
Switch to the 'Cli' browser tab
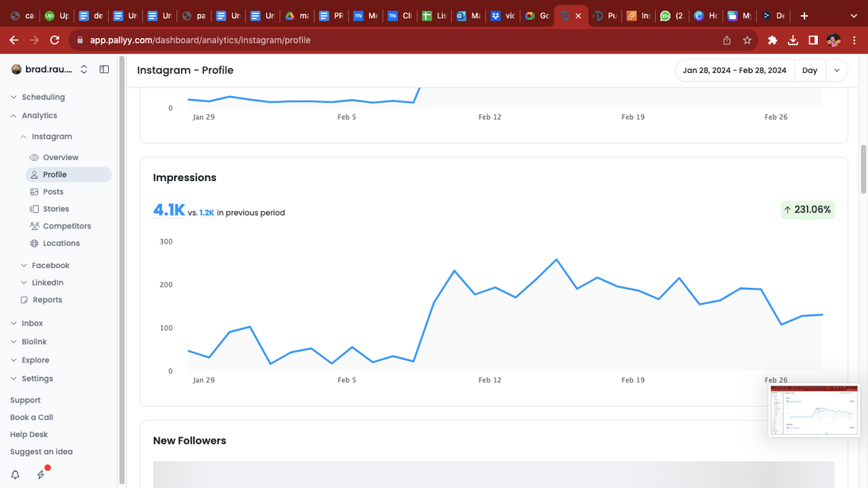(x=400, y=16)
